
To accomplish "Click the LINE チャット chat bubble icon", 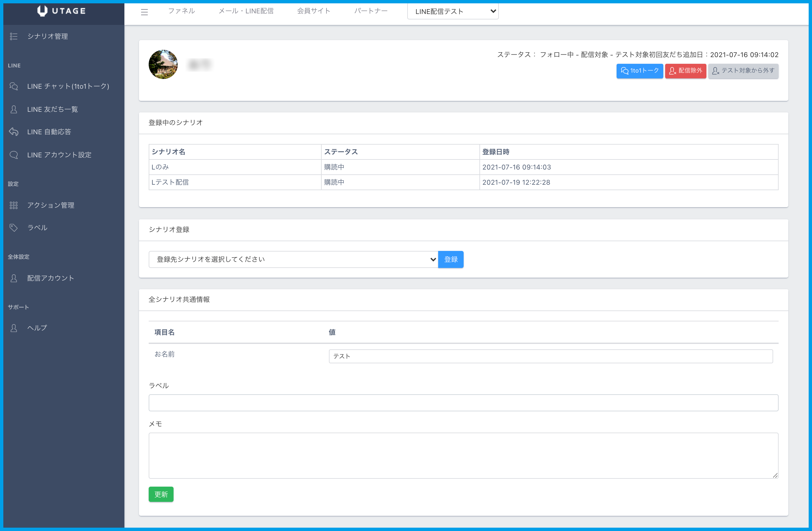I will 14,86.
